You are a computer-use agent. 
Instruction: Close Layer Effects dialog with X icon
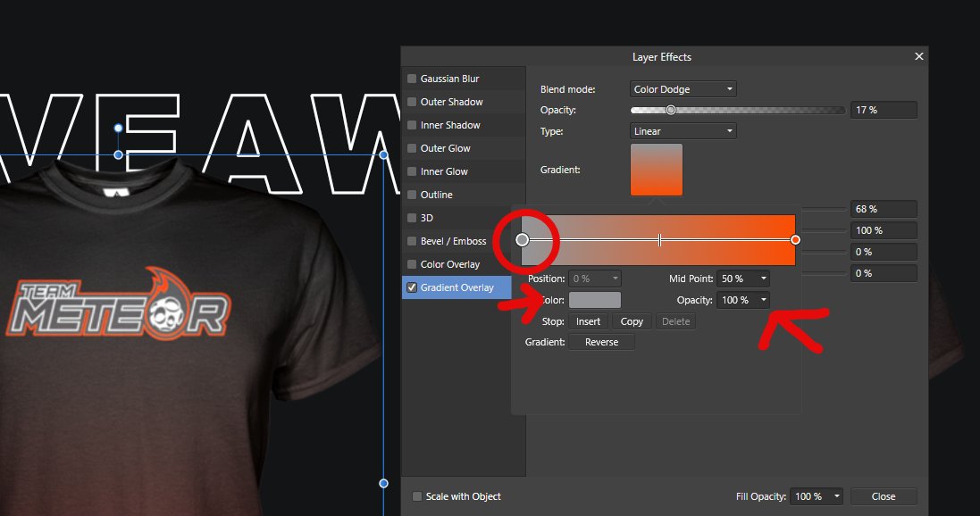pyautogui.click(x=918, y=56)
